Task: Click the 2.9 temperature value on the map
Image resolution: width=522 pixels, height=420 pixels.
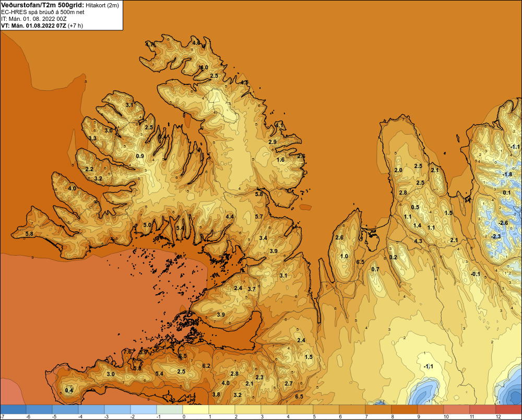Action: pos(272,142)
